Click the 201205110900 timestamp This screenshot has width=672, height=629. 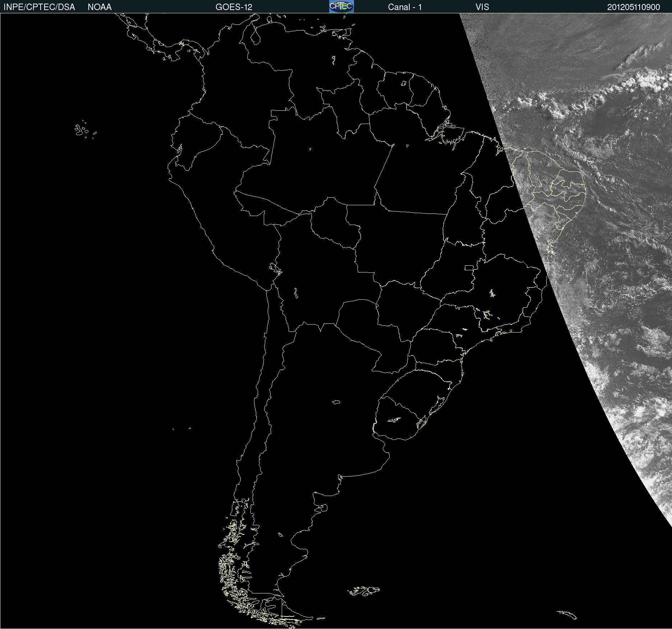[x=634, y=7]
